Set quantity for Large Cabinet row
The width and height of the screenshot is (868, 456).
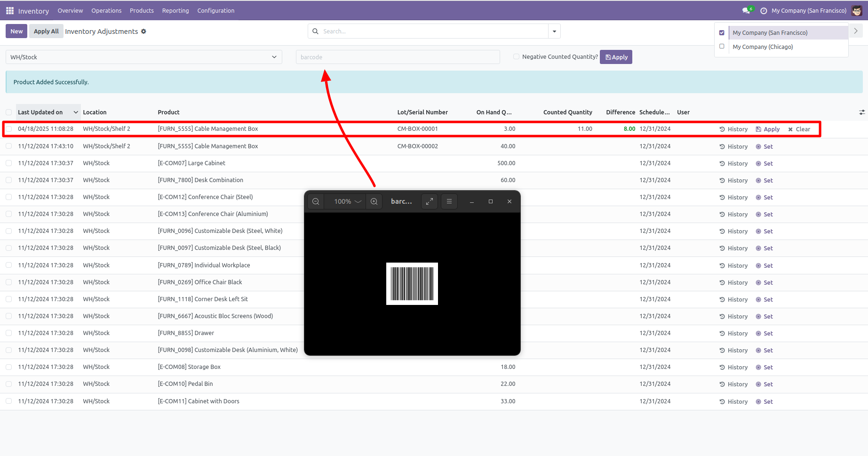(x=764, y=164)
